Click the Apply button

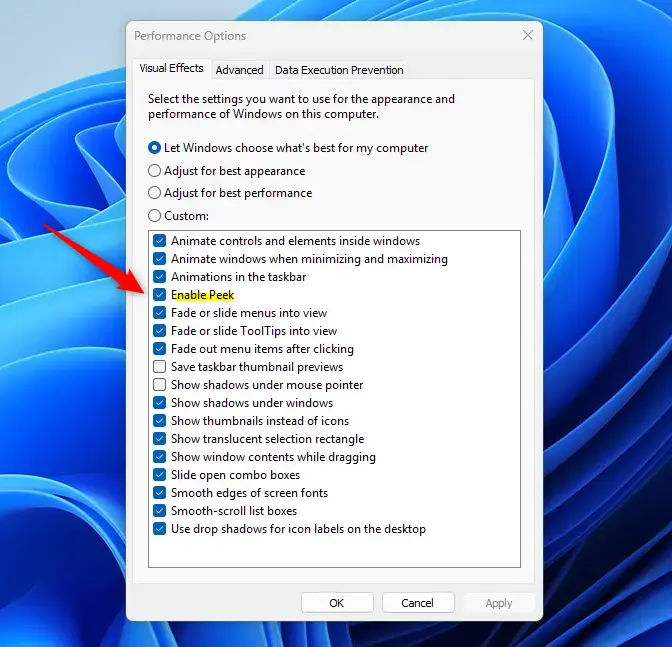tap(499, 603)
